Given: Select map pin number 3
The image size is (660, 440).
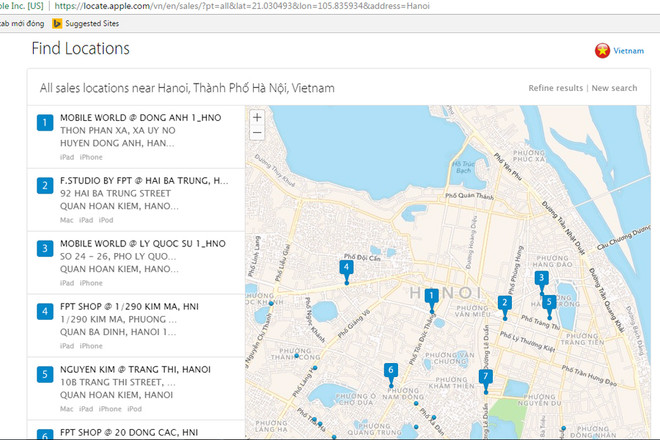Looking at the screenshot, I should coord(541,278).
